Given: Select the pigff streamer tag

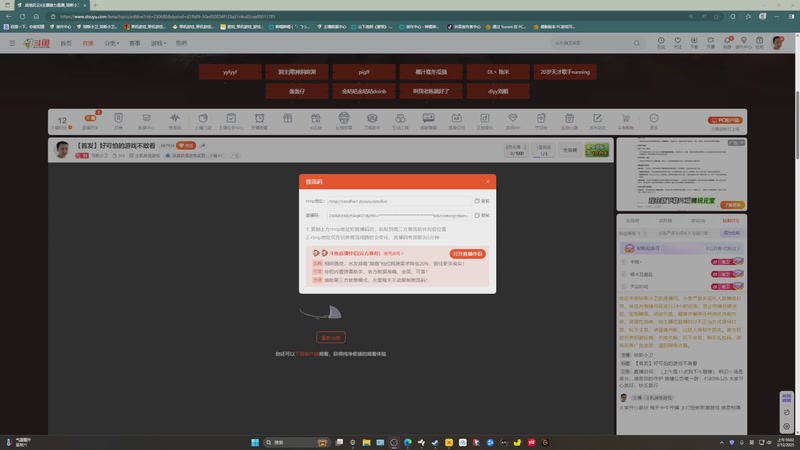Looking at the screenshot, I should (x=364, y=72).
